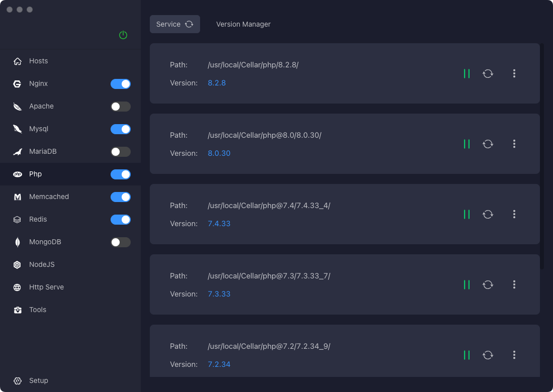Click the Mysql dolphin icon
Screen dimensions: 553x392
point(17,129)
